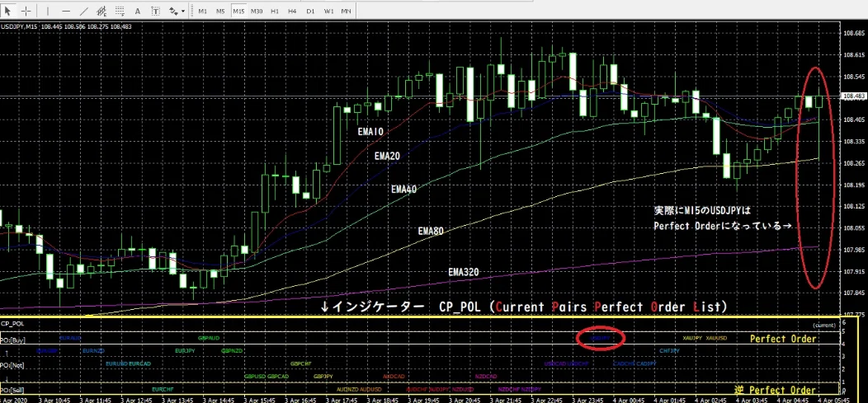Viewport: 868px width, 403px height.
Task: Switch chart to M30 timeframe
Action: pos(257,11)
